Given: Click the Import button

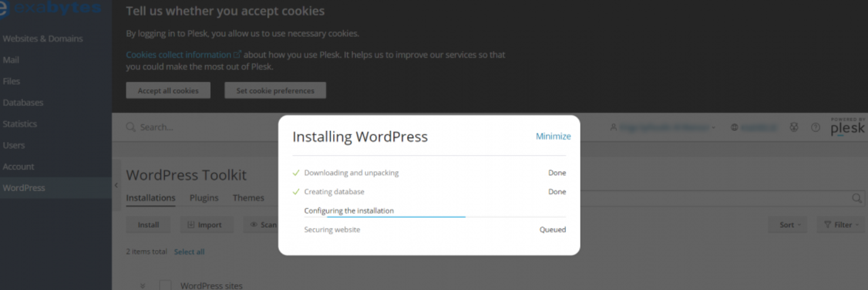Looking at the screenshot, I should pyautogui.click(x=204, y=225).
